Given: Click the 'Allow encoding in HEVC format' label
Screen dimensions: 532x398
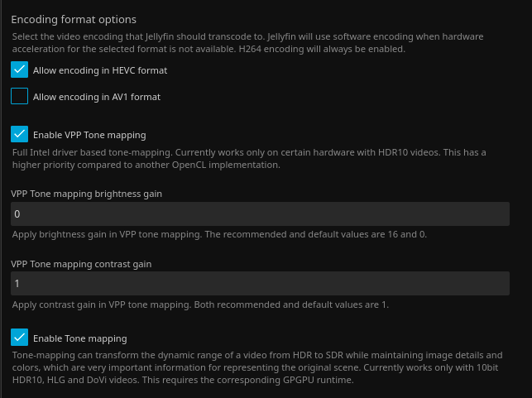Looking at the screenshot, I should click(x=99, y=71).
